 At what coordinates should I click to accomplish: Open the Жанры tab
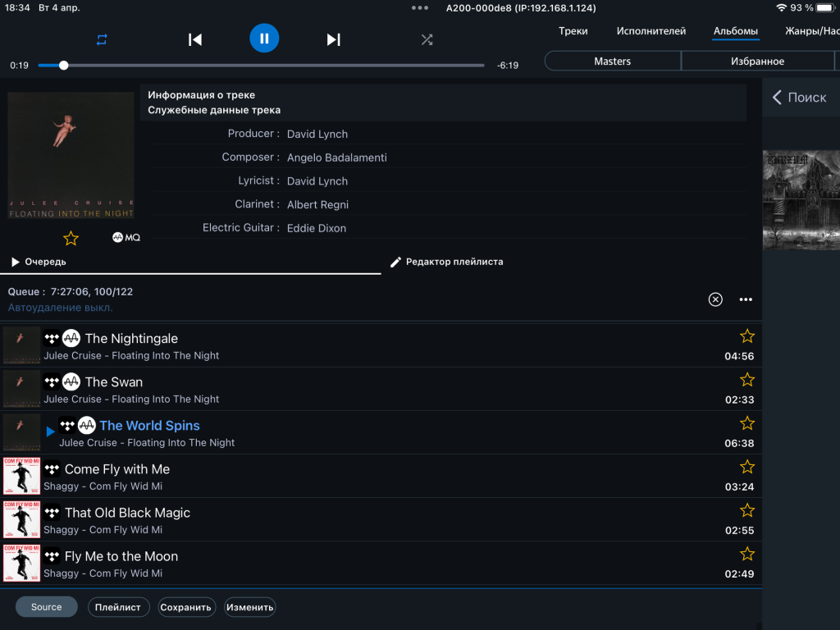coord(811,31)
